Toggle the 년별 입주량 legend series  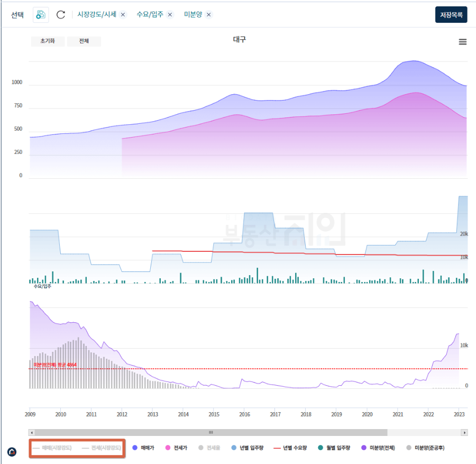(x=247, y=448)
